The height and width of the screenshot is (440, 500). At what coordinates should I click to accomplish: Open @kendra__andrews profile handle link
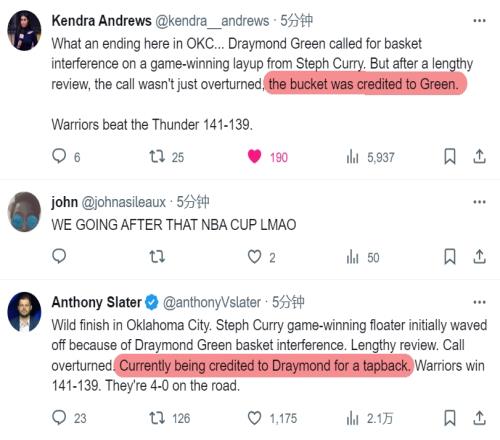tap(212, 21)
